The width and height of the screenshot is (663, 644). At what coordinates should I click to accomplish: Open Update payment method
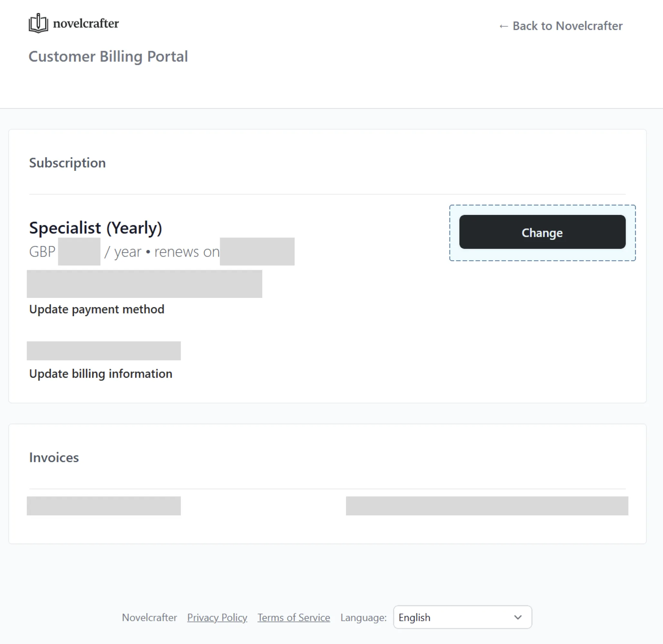[x=97, y=309]
